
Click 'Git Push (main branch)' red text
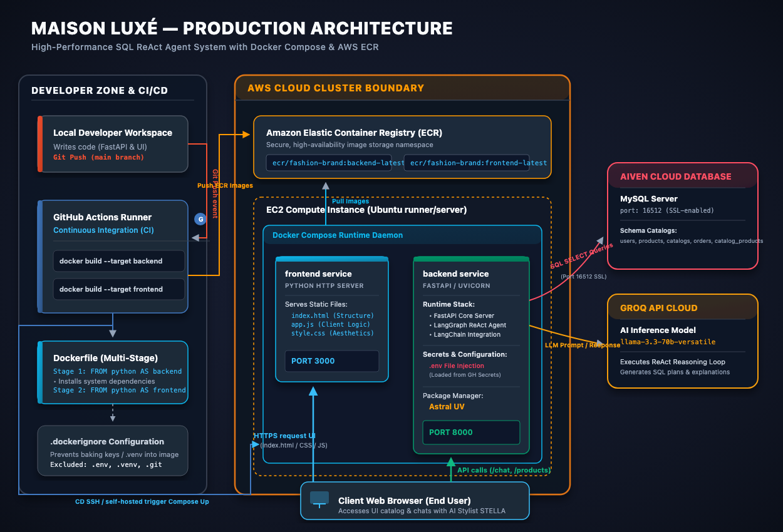[98, 157]
